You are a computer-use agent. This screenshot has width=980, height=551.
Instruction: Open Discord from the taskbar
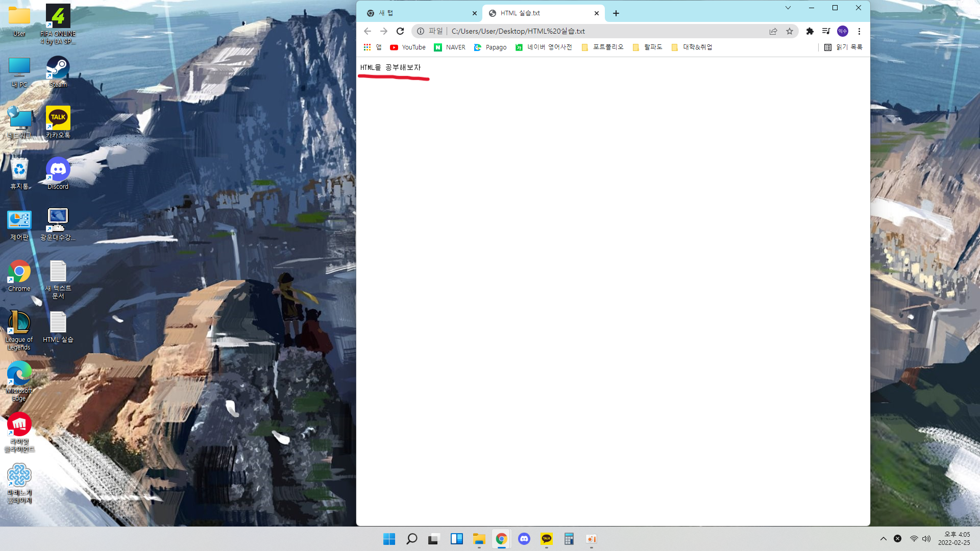click(x=524, y=539)
